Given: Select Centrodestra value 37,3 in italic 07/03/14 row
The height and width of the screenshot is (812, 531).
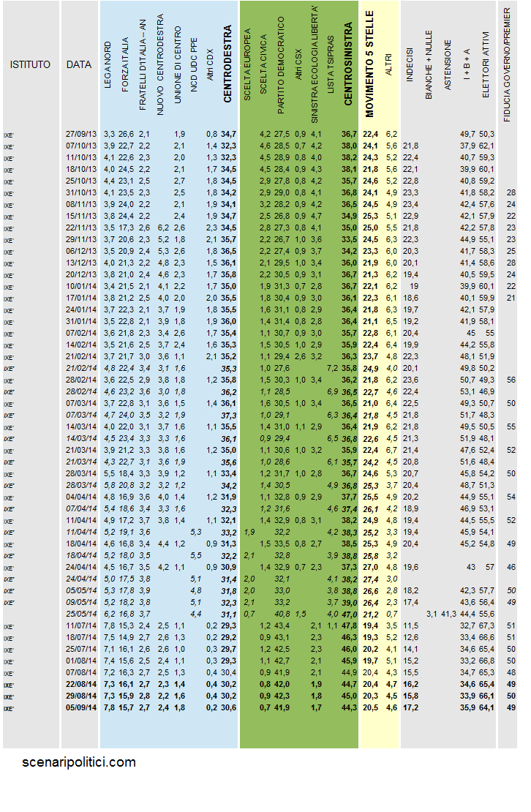Looking at the screenshot, I should click(229, 416).
